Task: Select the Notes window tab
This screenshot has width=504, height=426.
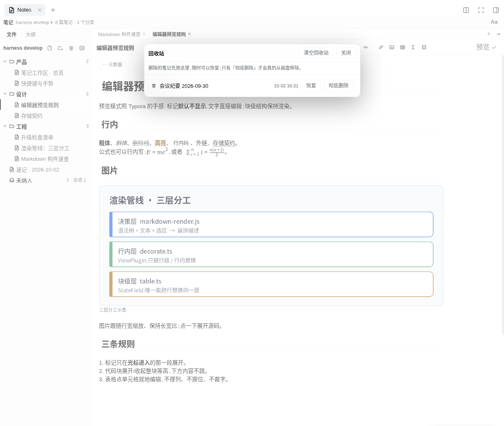Action: coord(24,10)
